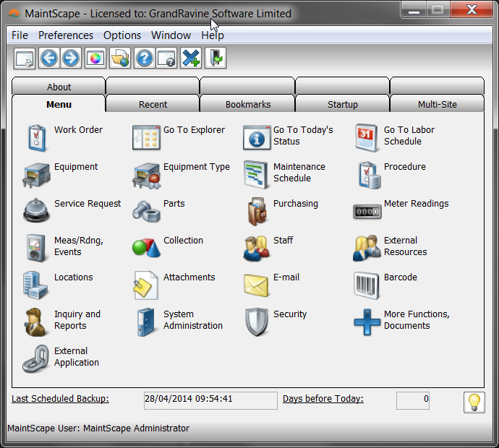Select the Menu tab

point(59,104)
